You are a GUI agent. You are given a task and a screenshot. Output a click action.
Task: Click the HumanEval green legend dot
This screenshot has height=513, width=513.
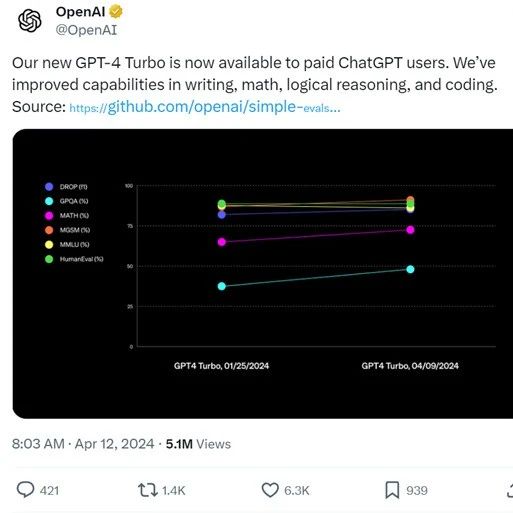coord(49,259)
